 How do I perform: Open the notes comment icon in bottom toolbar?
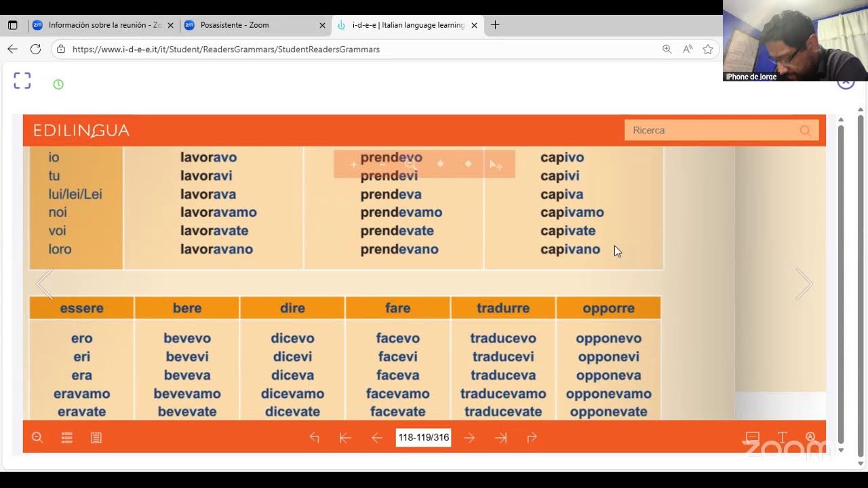[x=752, y=438]
